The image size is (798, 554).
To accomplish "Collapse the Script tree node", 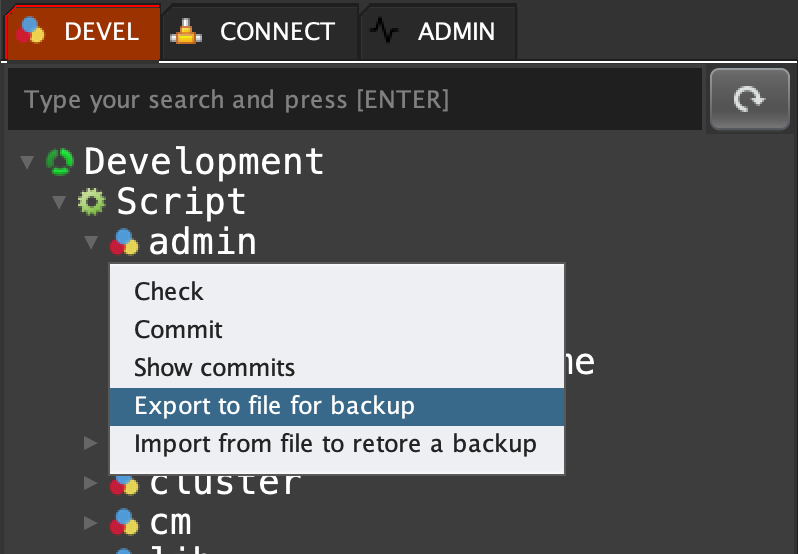I will 59,202.
